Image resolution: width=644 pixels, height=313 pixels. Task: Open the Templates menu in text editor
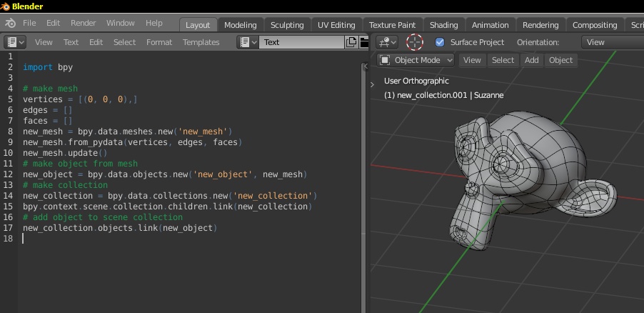click(x=201, y=42)
